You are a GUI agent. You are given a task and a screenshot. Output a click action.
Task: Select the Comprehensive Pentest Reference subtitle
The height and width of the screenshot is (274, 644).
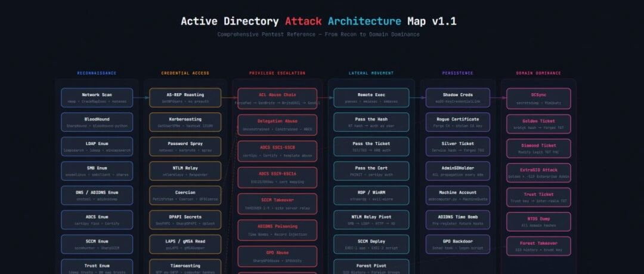tap(318, 35)
